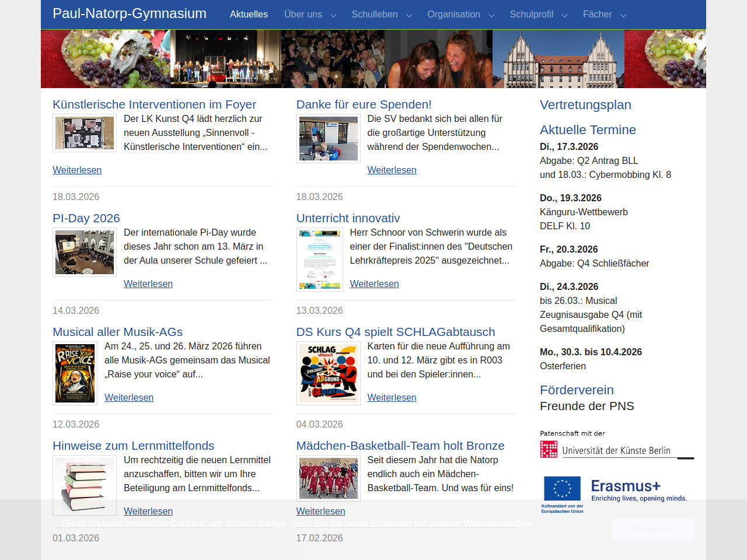Go to the Paul-Natorp-Gymnasium home title
747x560 pixels.
pos(130,13)
